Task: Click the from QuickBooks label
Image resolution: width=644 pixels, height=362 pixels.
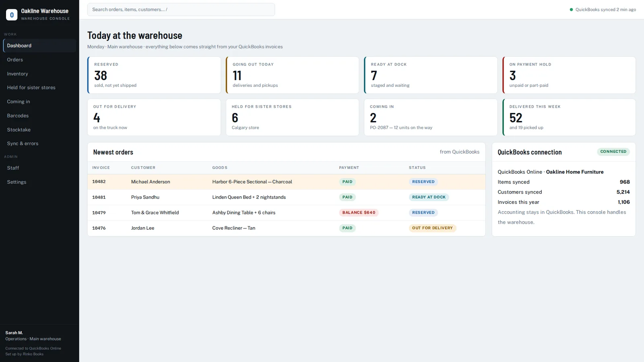Action: pyautogui.click(x=460, y=152)
